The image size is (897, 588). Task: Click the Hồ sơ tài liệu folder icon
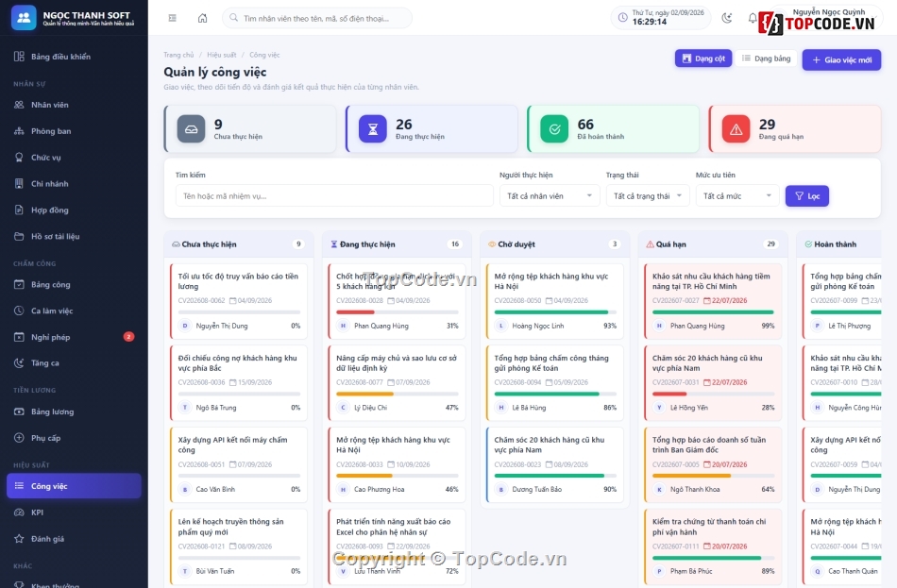coord(19,236)
